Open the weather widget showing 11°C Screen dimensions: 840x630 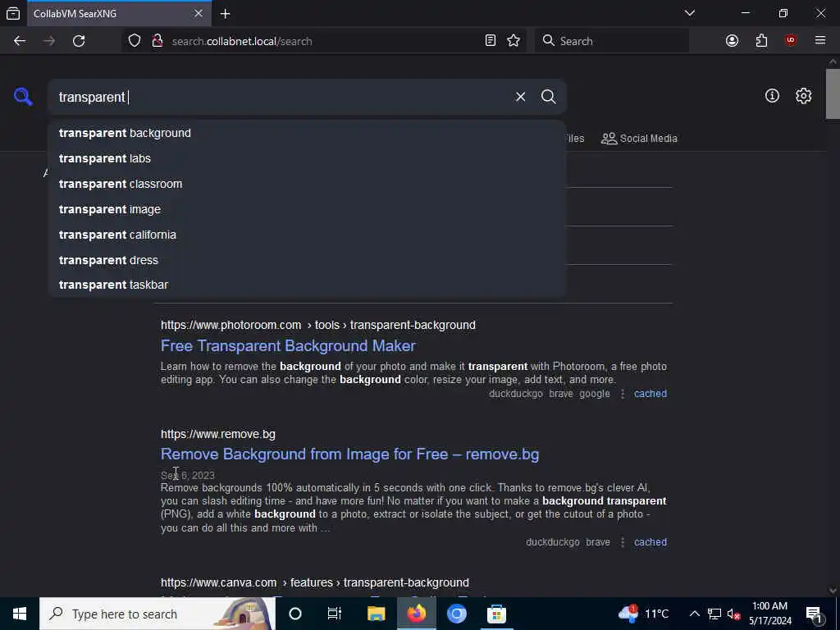tap(644, 614)
